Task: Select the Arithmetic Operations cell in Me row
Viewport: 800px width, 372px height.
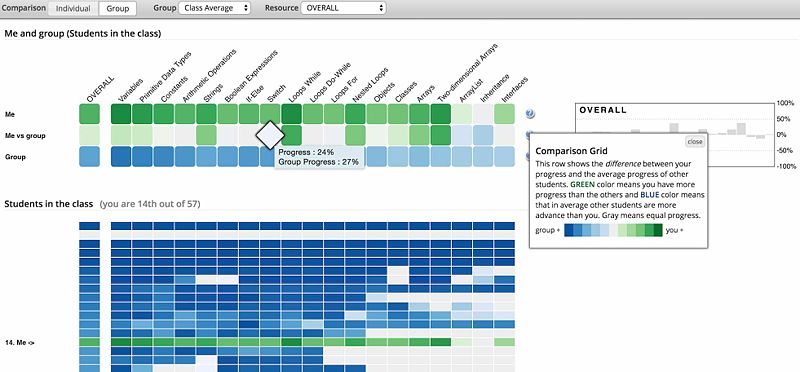Action: [x=185, y=114]
